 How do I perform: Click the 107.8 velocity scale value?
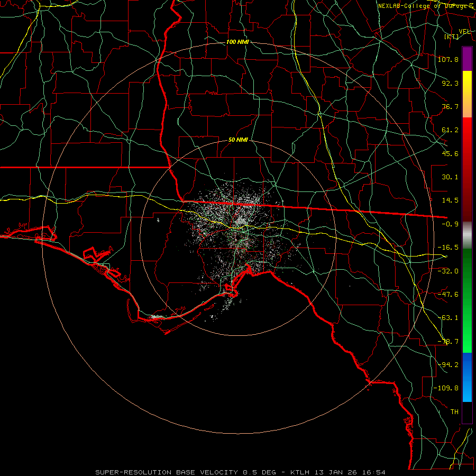coord(448,59)
